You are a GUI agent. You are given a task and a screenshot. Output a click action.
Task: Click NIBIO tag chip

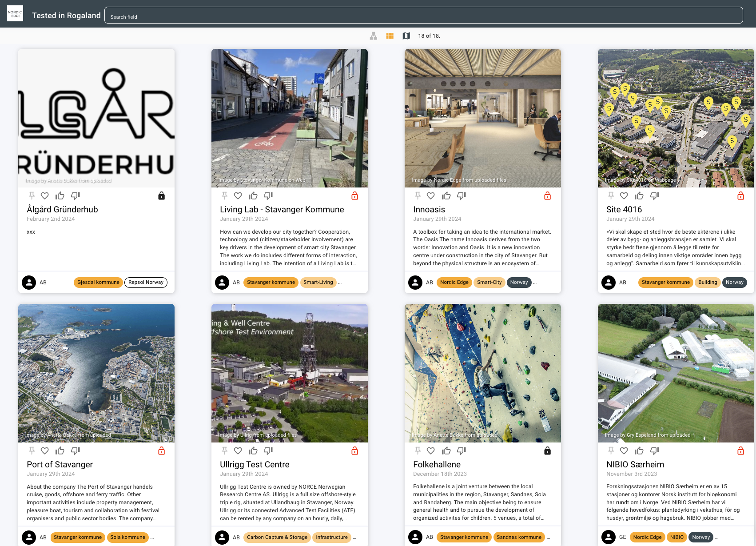[x=677, y=537]
